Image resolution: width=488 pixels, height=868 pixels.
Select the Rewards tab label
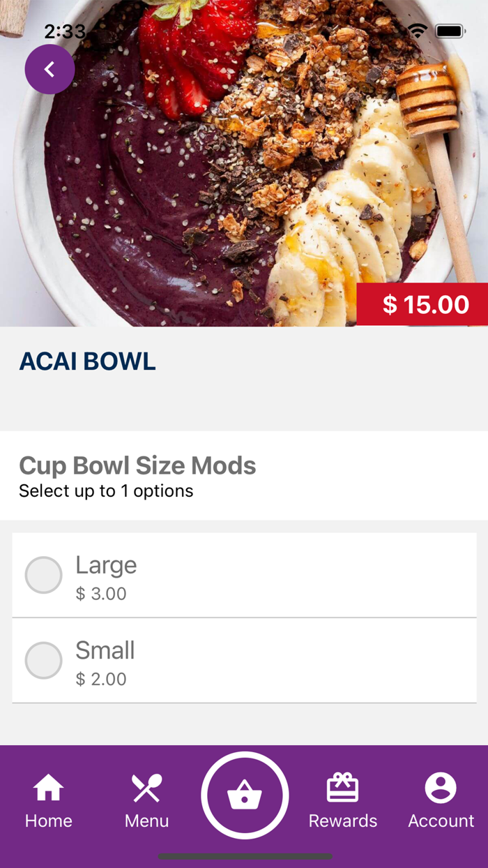click(x=343, y=821)
